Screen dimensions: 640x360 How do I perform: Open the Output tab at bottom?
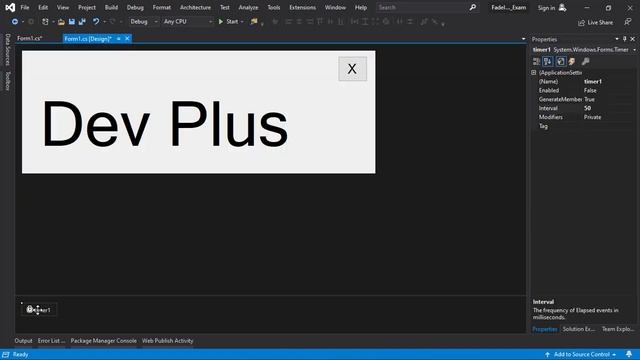pyautogui.click(x=23, y=340)
